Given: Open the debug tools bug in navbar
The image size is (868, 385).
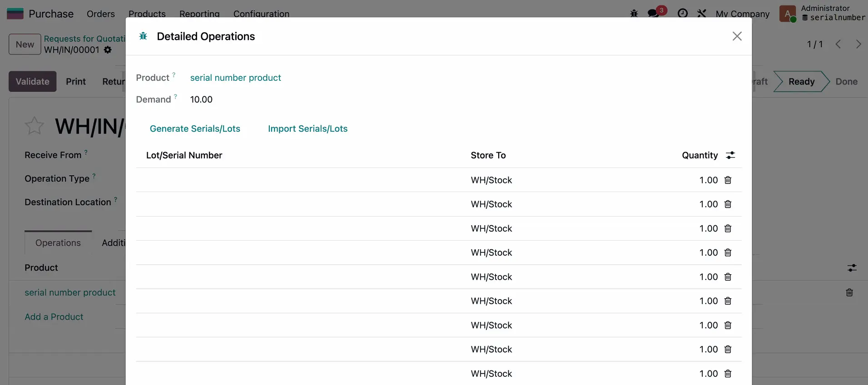Looking at the screenshot, I should pos(634,14).
